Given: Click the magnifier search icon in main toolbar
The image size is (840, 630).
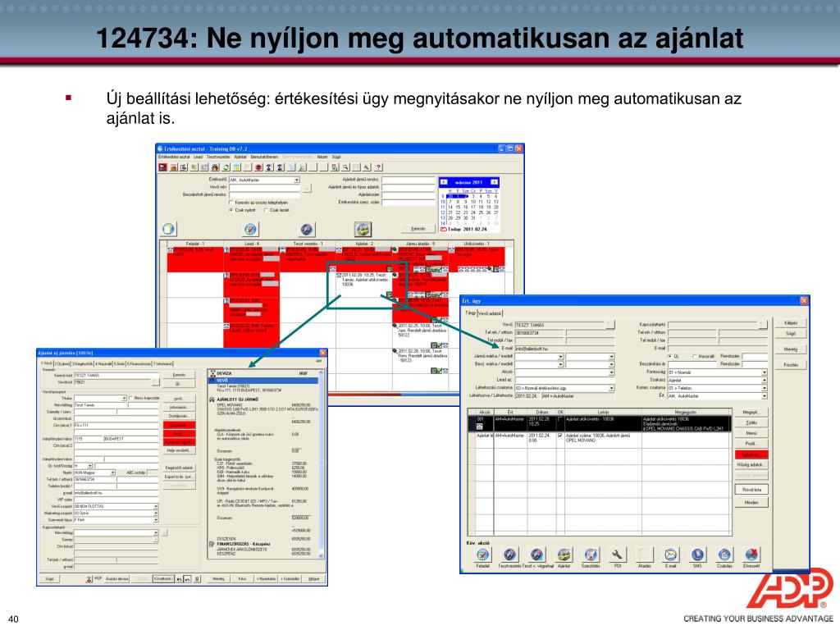Looking at the screenshot, I should point(346,167).
